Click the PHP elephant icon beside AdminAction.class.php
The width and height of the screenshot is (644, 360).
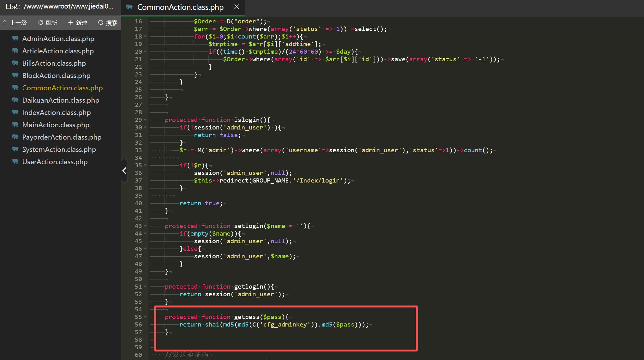point(15,39)
